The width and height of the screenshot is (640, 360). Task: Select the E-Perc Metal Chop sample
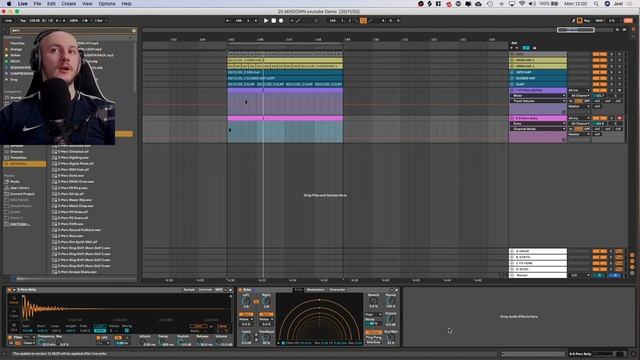pos(76,206)
